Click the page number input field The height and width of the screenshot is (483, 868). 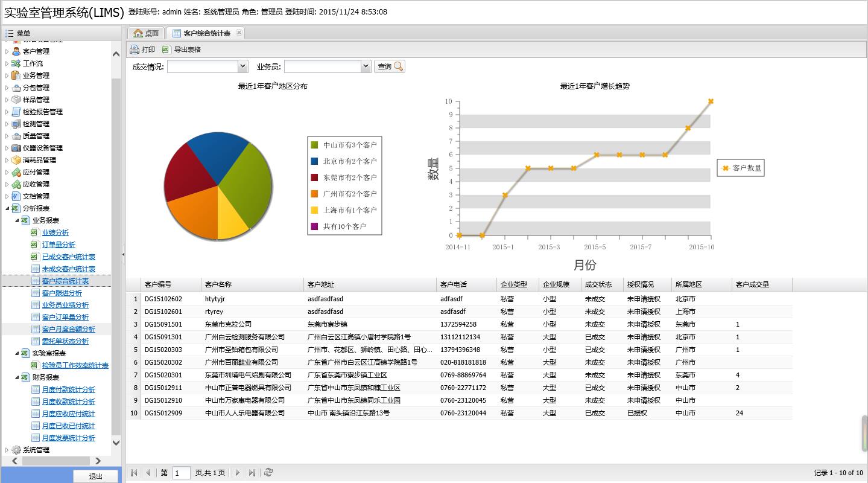click(181, 473)
